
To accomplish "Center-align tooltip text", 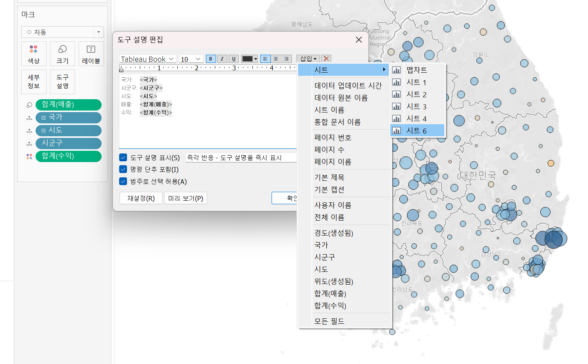I will click(276, 59).
